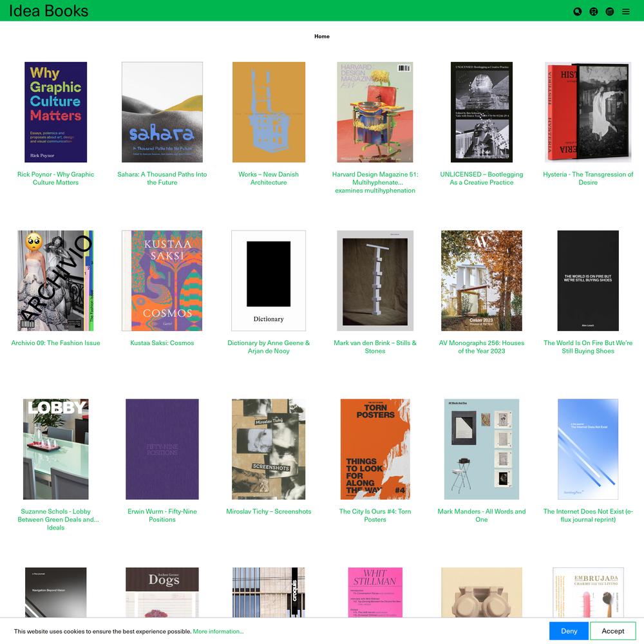The height and width of the screenshot is (644, 644).
Task: Open 'The World Is On Fire' title link
Action: [x=588, y=347]
